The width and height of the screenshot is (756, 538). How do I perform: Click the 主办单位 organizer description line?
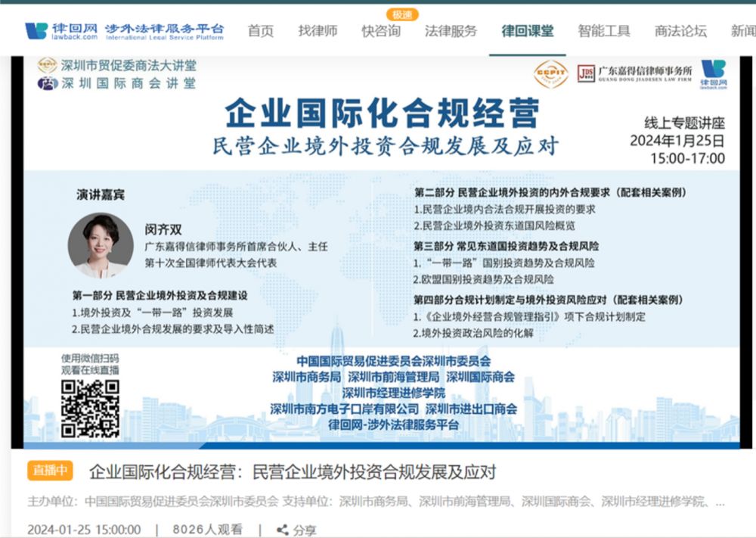click(376, 502)
